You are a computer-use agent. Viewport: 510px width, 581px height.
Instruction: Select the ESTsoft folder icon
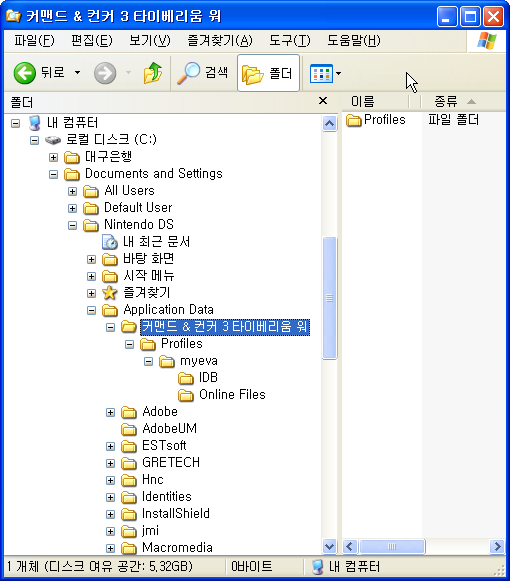[x=129, y=446]
